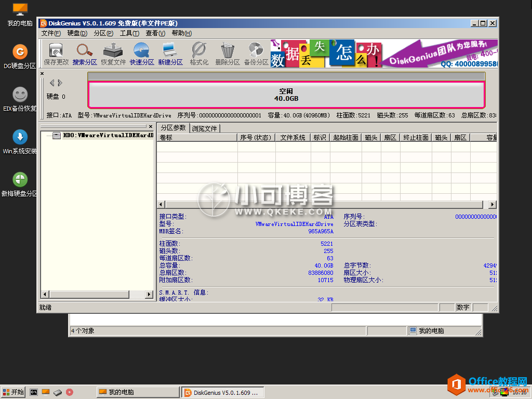Click the 搜索分区 (Search Partition) magnifier icon
Image resolution: width=532 pixels, height=399 pixels.
[x=85, y=54]
